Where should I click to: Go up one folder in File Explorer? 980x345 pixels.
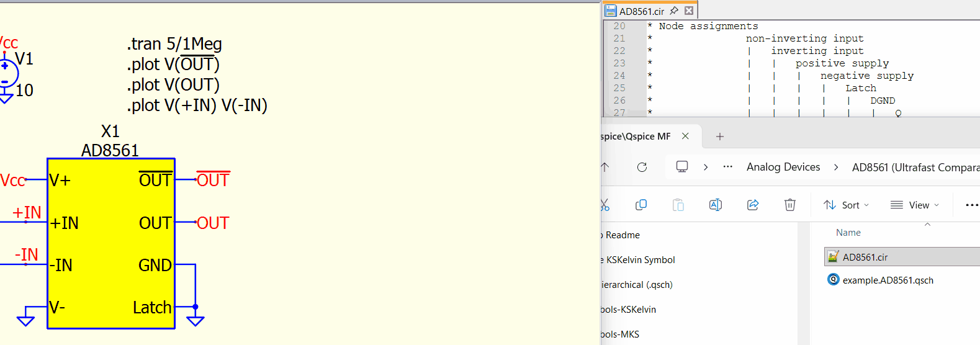pyautogui.click(x=605, y=167)
